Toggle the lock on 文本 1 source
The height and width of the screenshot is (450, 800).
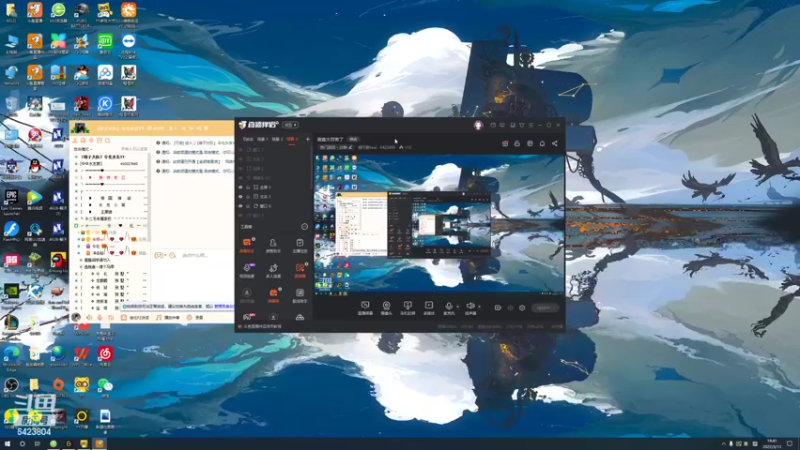(x=248, y=196)
